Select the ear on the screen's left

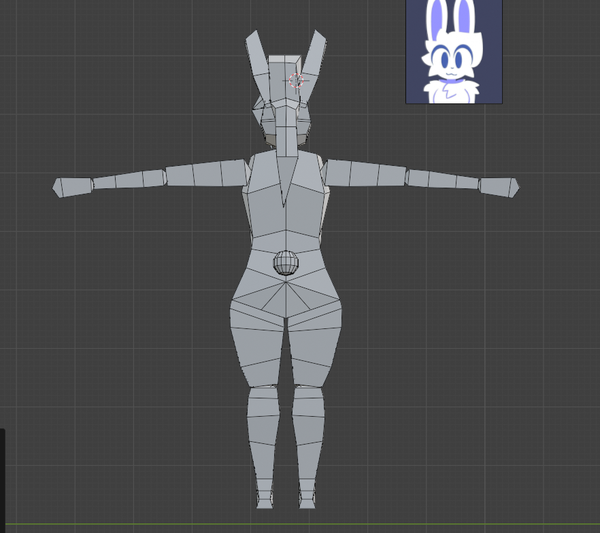point(256,62)
